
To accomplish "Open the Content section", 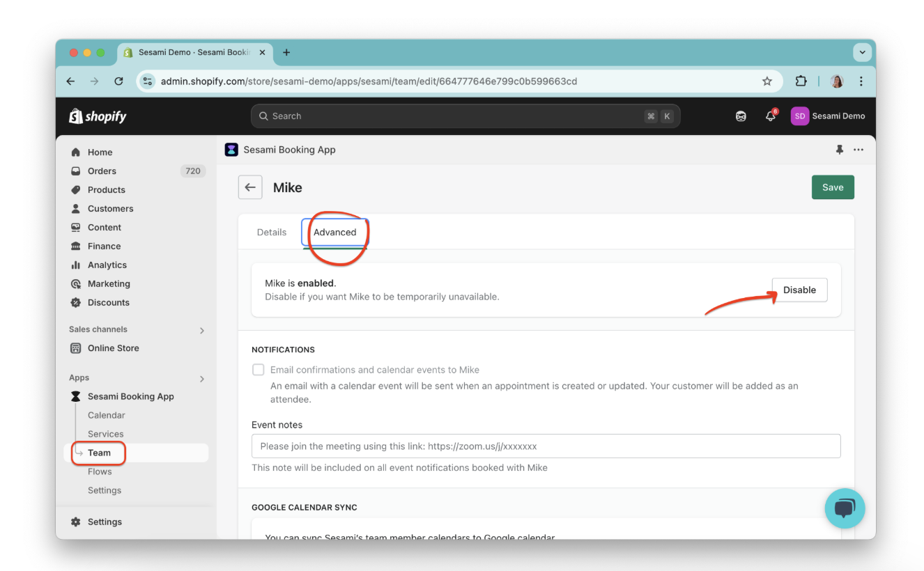I will pyautogui.click(x=105, y=228).
